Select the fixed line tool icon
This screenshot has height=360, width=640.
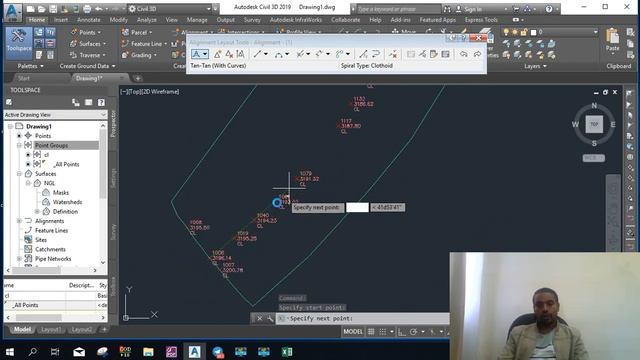click(x=257, y=54)
